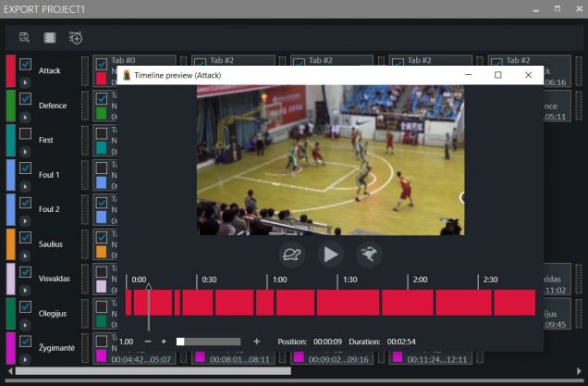Enable the First category checkbox
This screenshot has height=386, width=588.
click(25, 134)
